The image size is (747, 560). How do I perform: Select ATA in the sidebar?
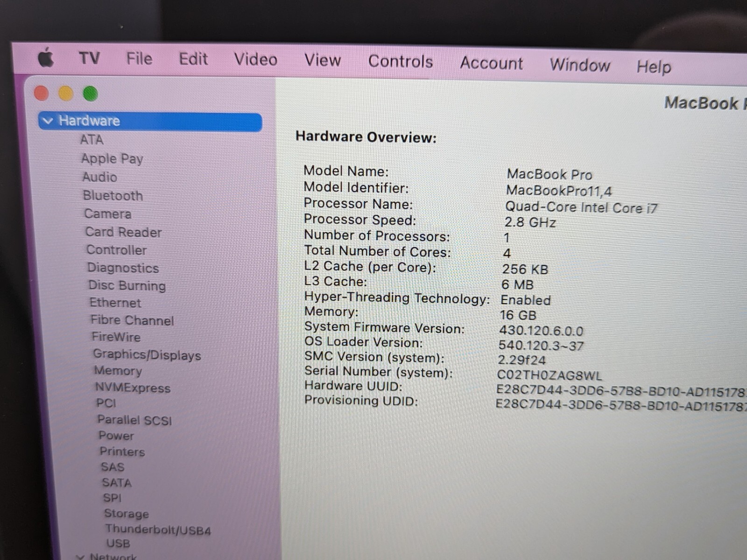(x=92, y=140)
